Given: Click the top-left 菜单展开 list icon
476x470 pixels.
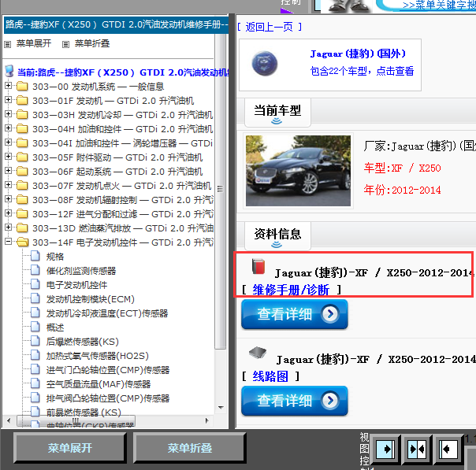Looking at the screenshot, I should point(8,45).
